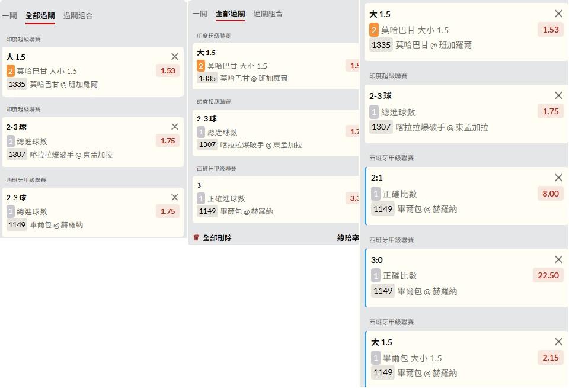Image resolution: width=569 pixels, height=392 pixels.
Task: Select the 22.50 odds value
Action: (547, 275)
